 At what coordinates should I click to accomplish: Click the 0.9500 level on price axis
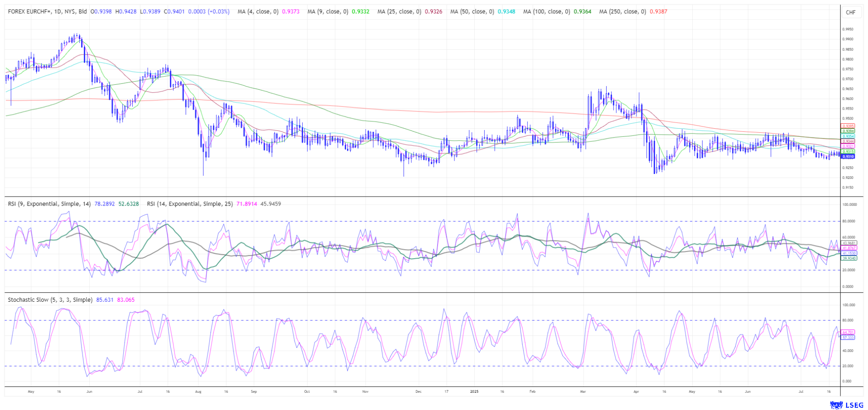point(848,119)
